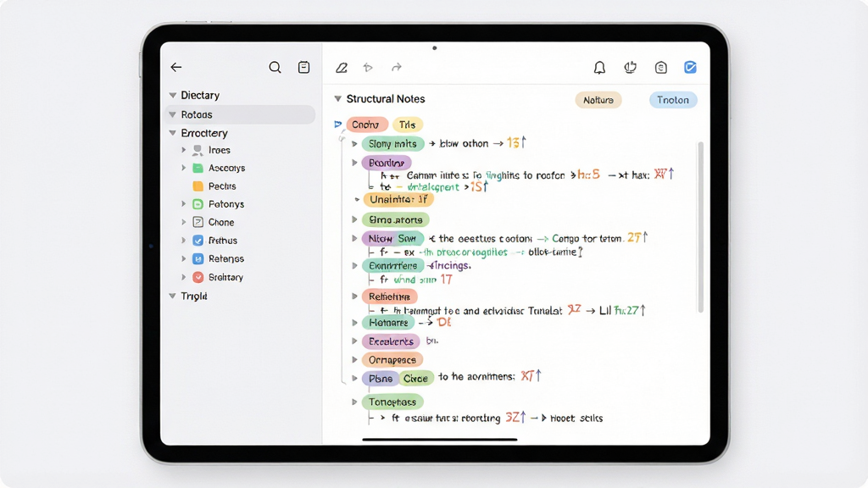
Task: Expand the chevron next to Retenos
Action: click(184, 258)
